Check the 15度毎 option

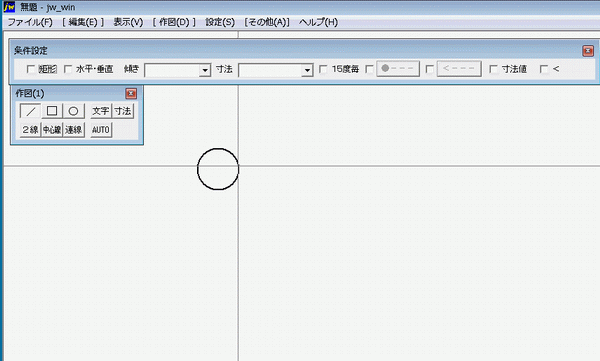323,69
